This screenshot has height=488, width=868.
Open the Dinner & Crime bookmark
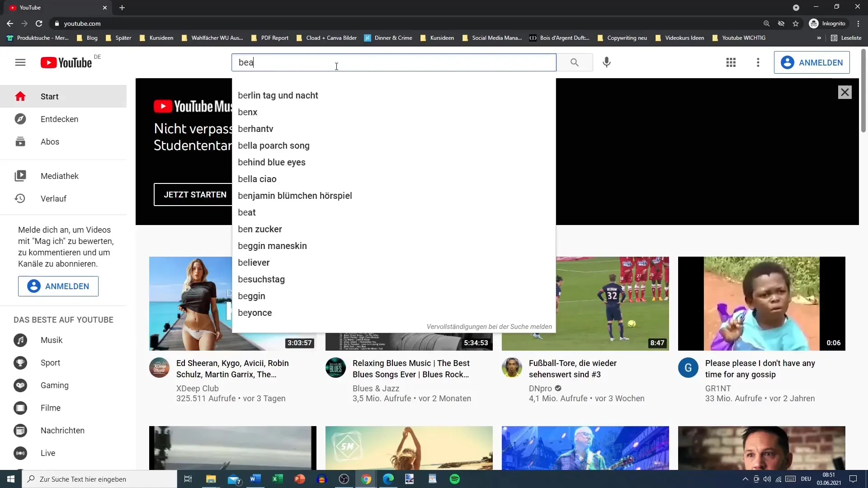point(388,38)
